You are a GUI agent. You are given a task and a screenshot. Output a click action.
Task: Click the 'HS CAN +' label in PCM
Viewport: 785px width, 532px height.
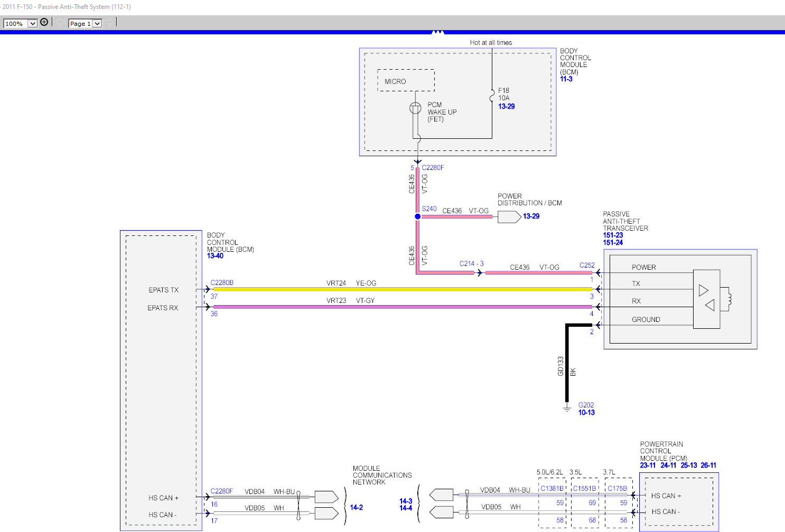coord(666,496)
